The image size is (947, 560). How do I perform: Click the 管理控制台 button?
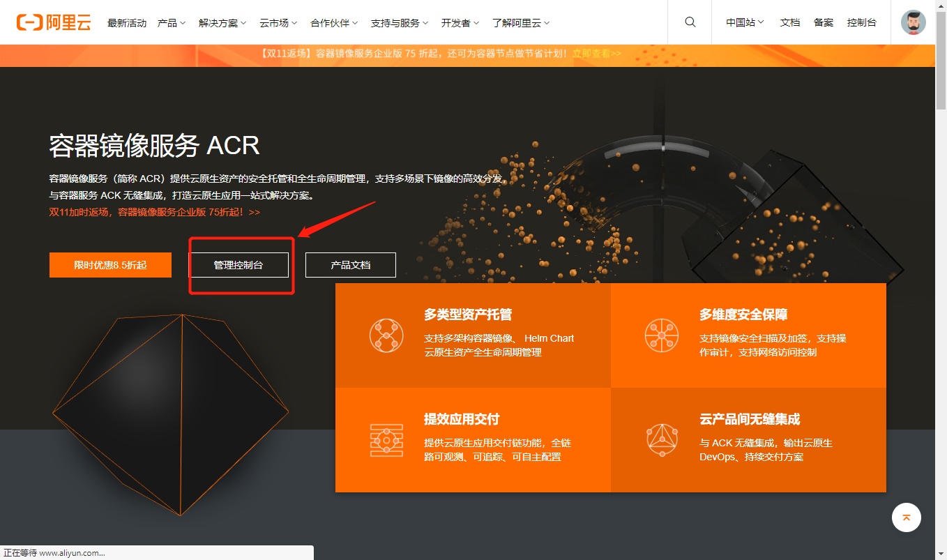click(238, 265)
